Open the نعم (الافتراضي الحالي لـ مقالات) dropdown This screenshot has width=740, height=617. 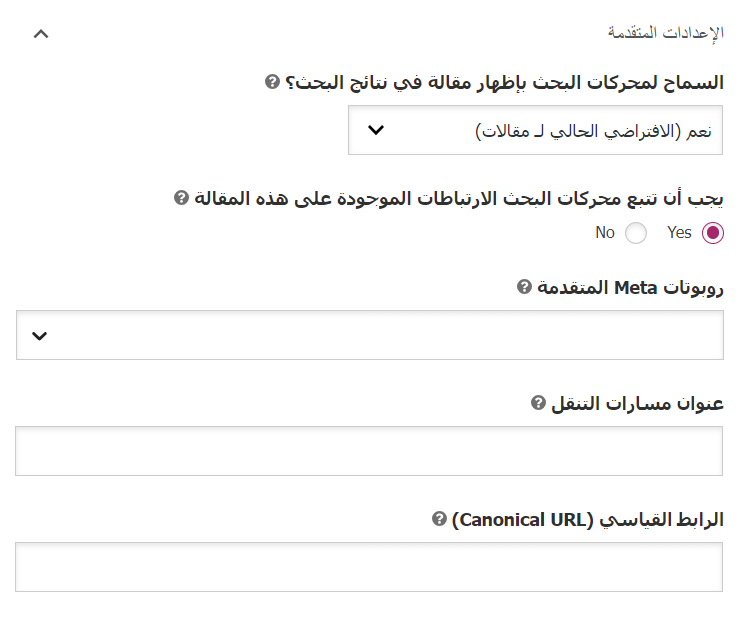coord(536,130)
